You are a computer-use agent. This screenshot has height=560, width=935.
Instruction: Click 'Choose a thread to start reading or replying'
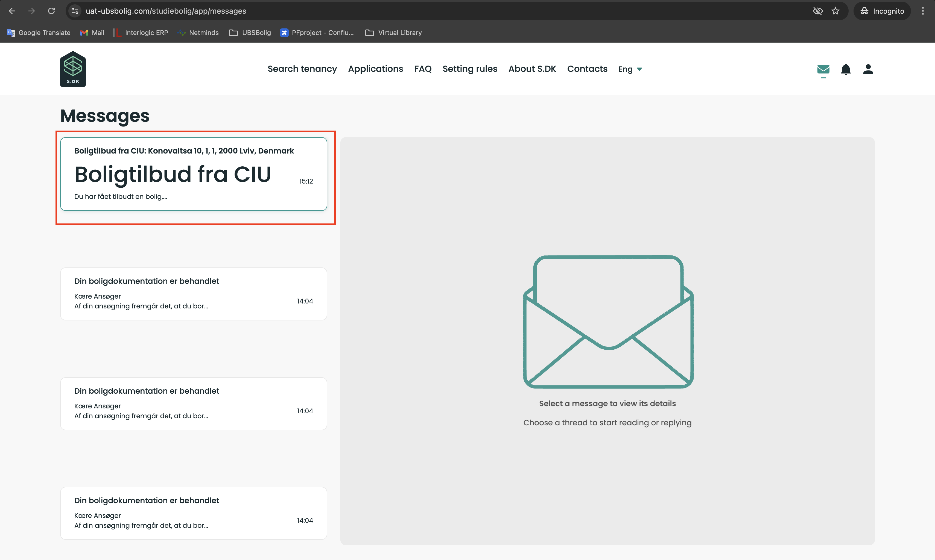607,423
